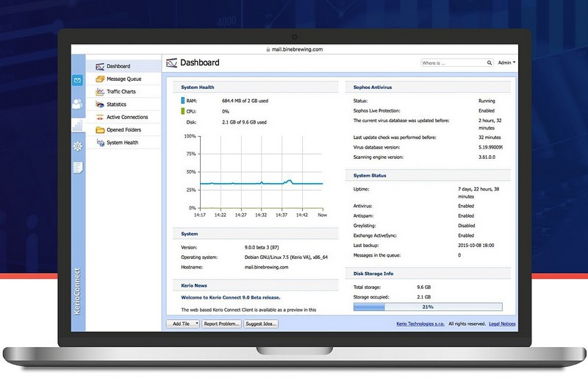
Task: Select Active Connections menu item
Action: (124, 117)
